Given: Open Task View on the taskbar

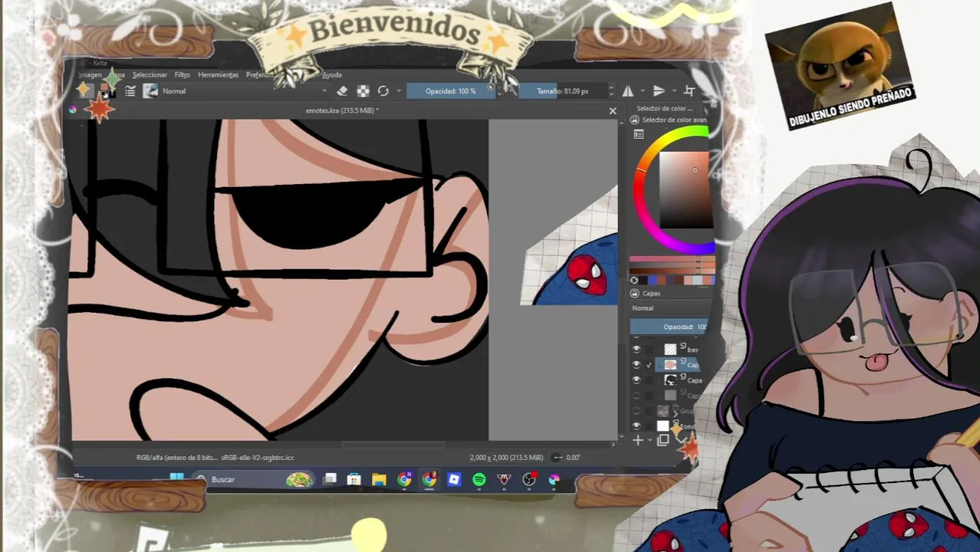Looking at the screenshot, I should click(330, 479).
